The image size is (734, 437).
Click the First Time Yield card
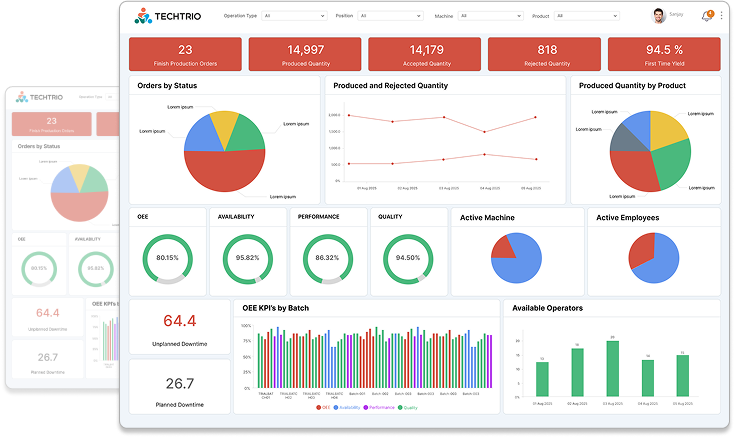[664, 54]
